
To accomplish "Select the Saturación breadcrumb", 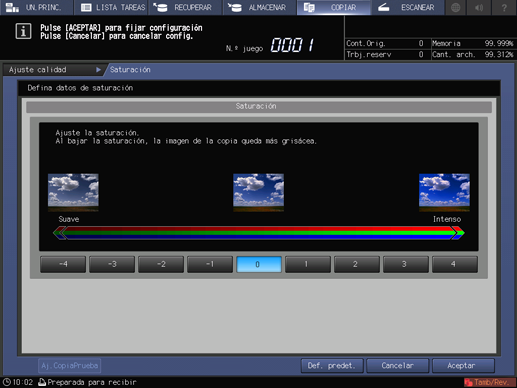I will click(x=130, y=70).
